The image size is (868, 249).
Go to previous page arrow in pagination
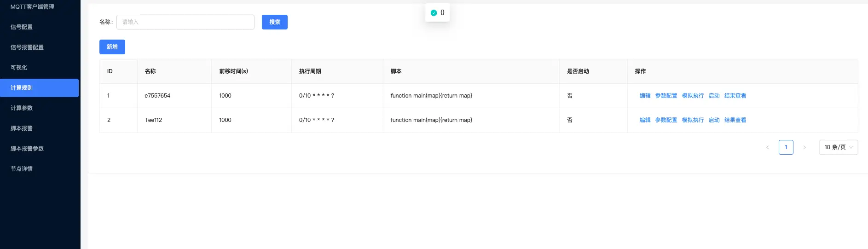[767, 147]
